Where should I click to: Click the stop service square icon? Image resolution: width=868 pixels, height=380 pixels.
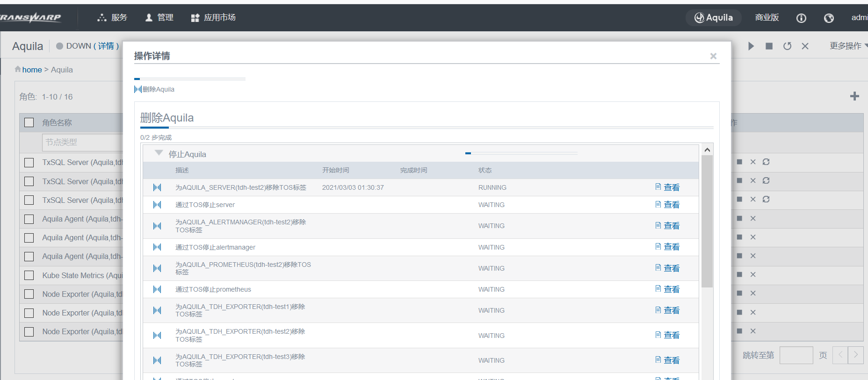[769, 46]
